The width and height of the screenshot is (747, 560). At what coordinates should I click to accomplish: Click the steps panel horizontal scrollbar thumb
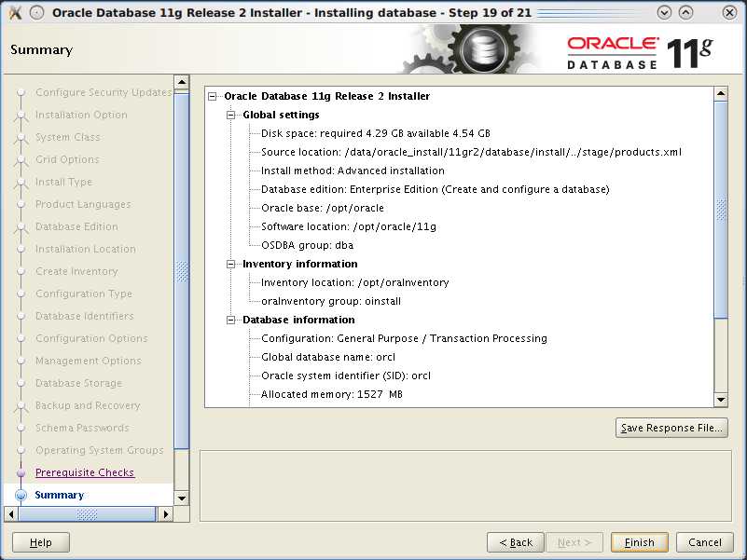click(87, 514)
